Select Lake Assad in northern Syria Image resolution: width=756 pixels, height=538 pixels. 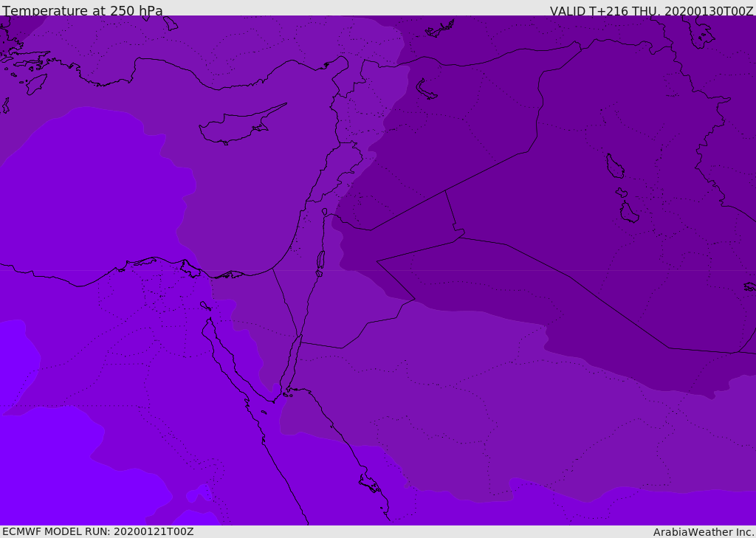pyautogui.click(x=426, y=90)
